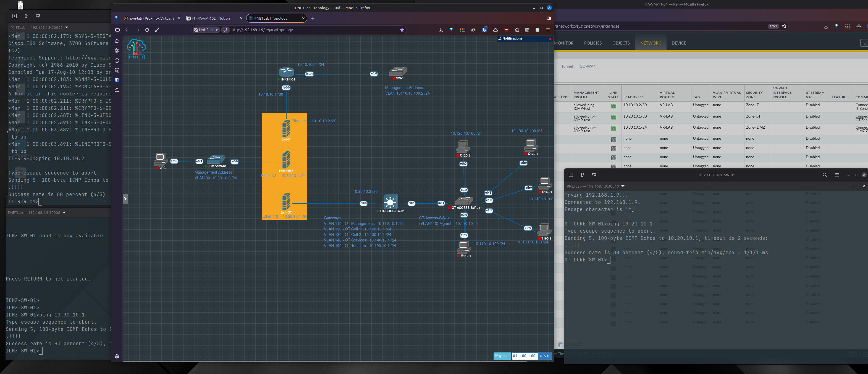Open session dropdown for 192.168.1.9:30005 terminal
The height and width of the screenshot is (374, 868).
click(x=66, y=27)
